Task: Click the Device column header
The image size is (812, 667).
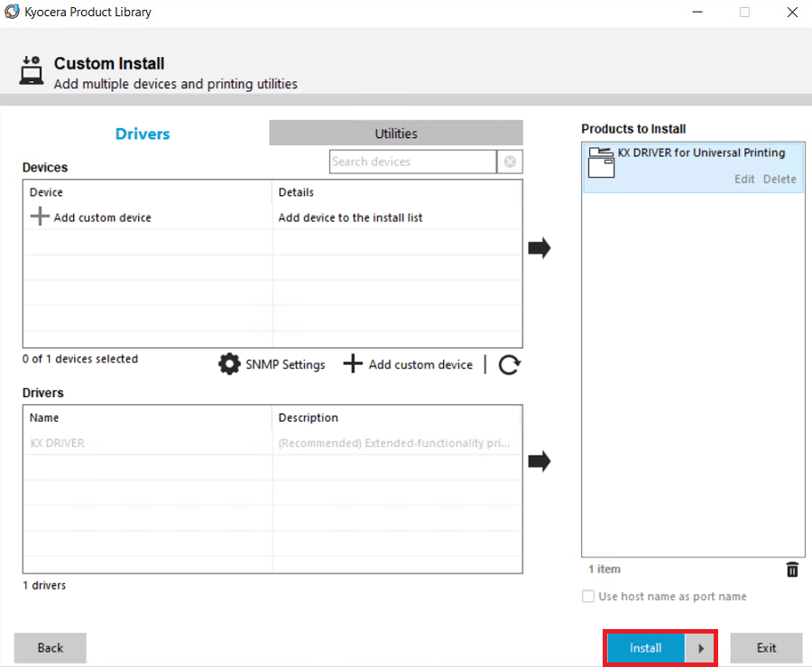Action: coord(148,192)
